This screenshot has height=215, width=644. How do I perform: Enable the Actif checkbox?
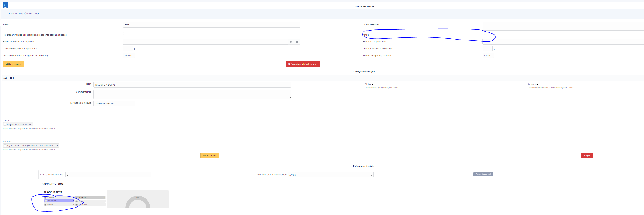483,33
